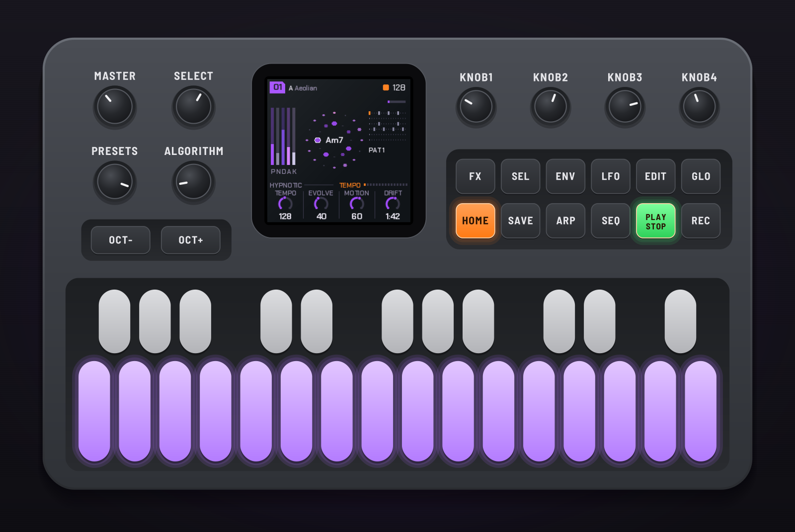Click the KNOB1 rotary control
This screenshot has height=532, width=795.
[476, 106]
